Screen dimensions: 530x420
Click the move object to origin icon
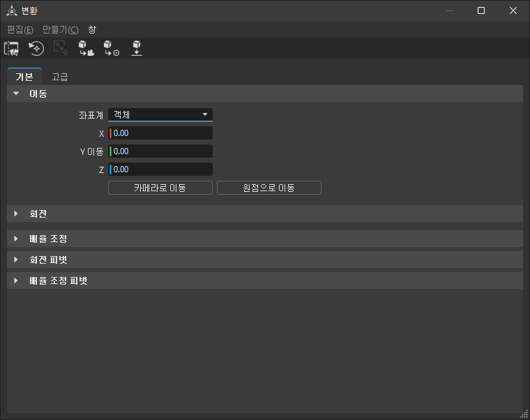tap(112, 48)
